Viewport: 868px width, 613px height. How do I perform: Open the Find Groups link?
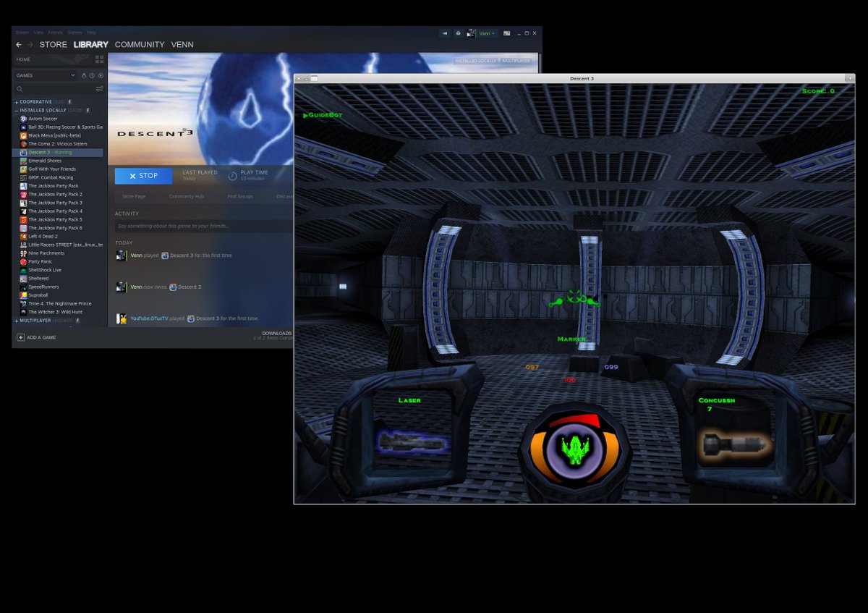[240, 196]
